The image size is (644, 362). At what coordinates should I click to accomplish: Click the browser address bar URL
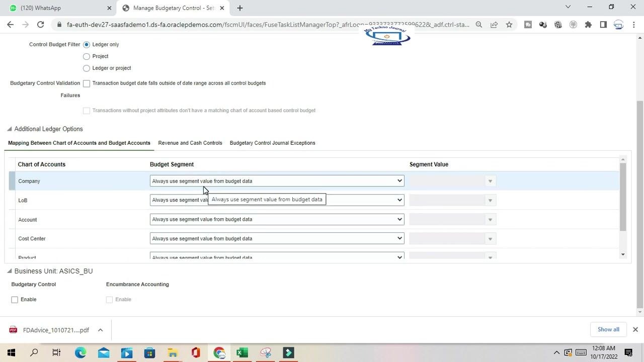click(x=268, y=24)
